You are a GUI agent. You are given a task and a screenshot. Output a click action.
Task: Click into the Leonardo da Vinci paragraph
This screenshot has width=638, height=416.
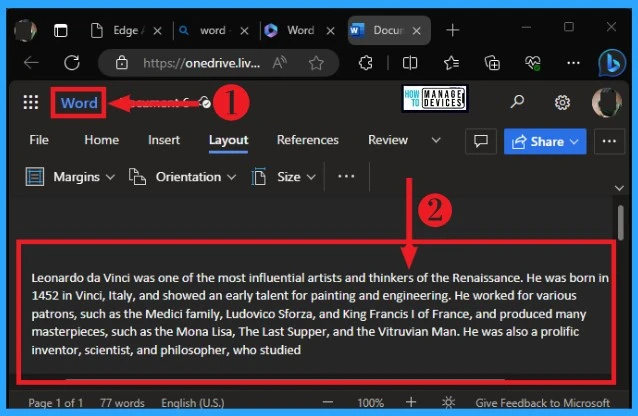pos(320,313)
